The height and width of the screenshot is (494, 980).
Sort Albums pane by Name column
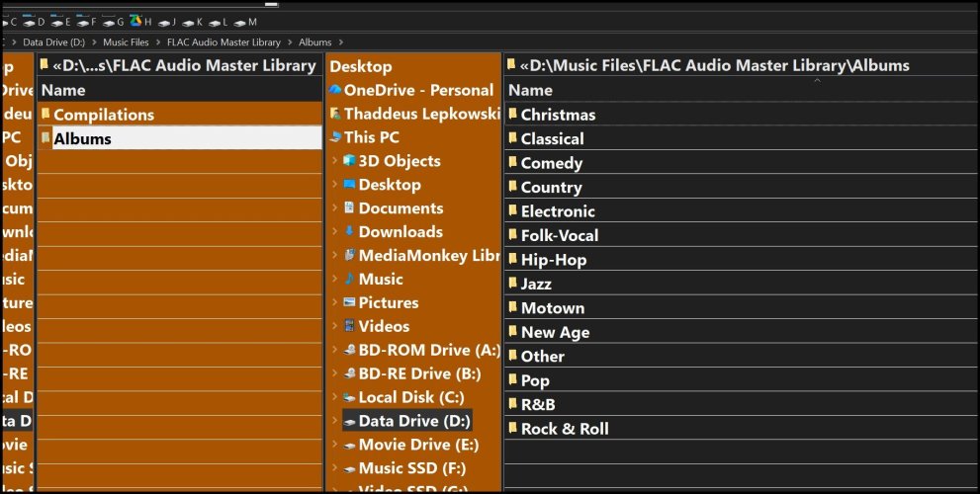[741, 90]
